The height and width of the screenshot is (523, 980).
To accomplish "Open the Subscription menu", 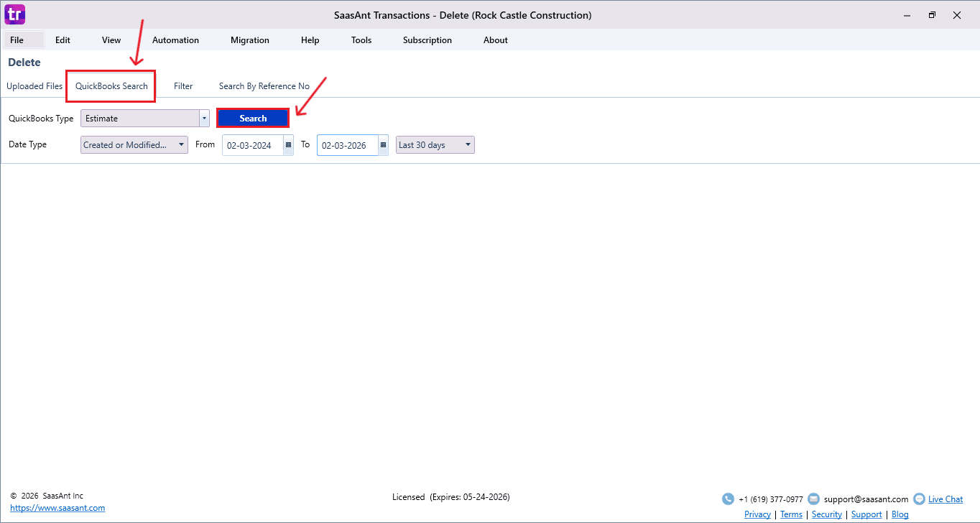I will (427, 40).
